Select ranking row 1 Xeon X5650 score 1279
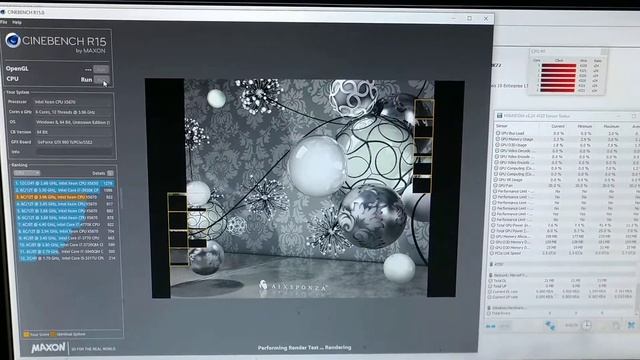Image resolution: width=640 pixels, height=360 pixels. coord(64,184)
